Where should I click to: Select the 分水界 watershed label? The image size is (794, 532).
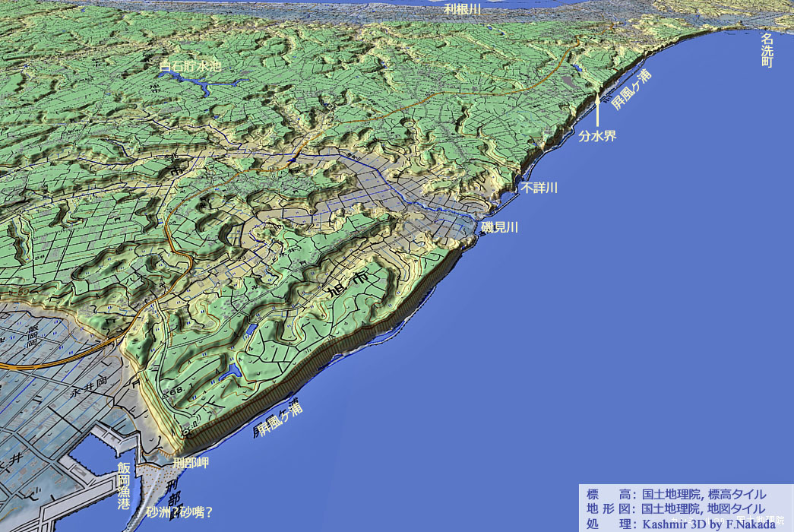[x=597, y=137]
